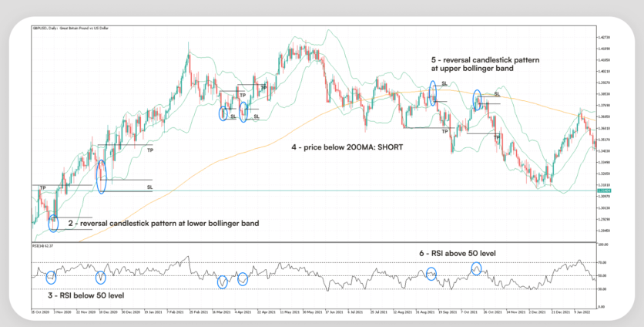644x327 pixels.
Task: Click the 100.00 level on RSI axis
Action: (x=603, y=246)
